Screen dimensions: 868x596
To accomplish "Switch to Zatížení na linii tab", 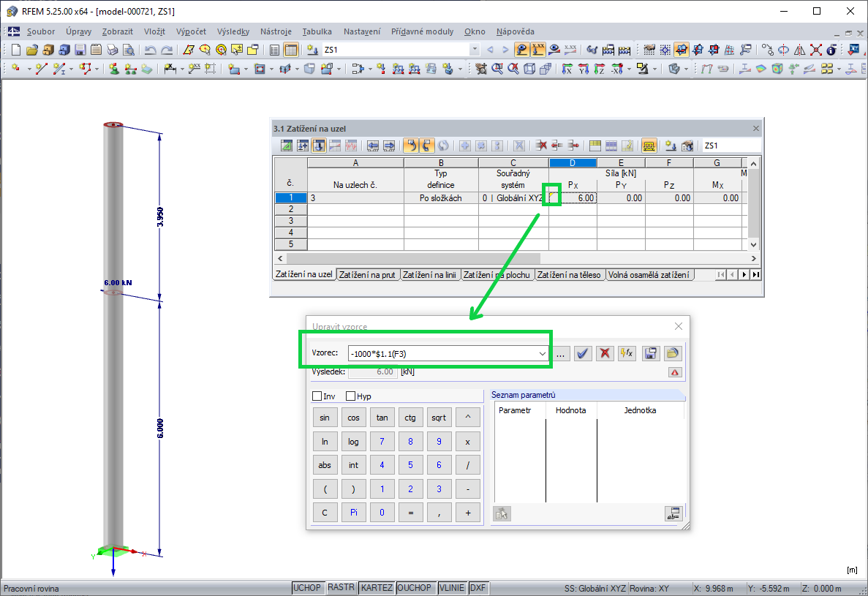I will 429,274.
